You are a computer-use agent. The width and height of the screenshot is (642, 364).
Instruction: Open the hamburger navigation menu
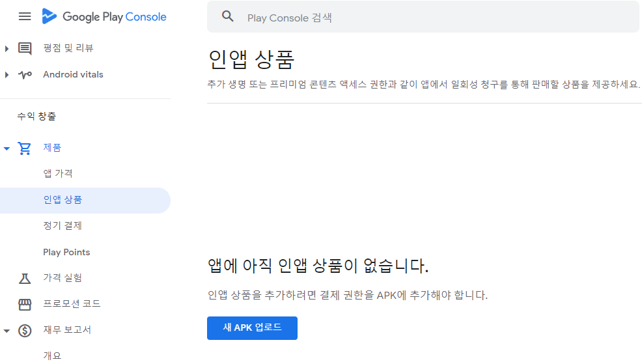25,16
